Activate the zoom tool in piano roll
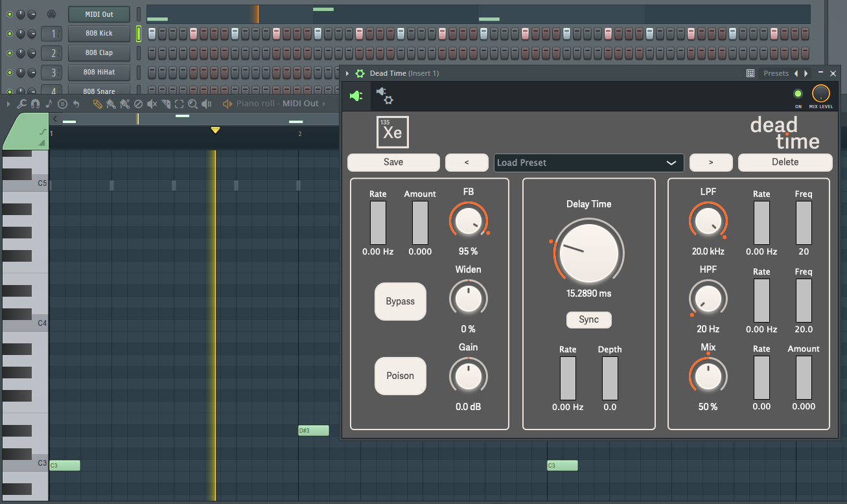Screen dimensions: 847x504 tap(192, 104)
